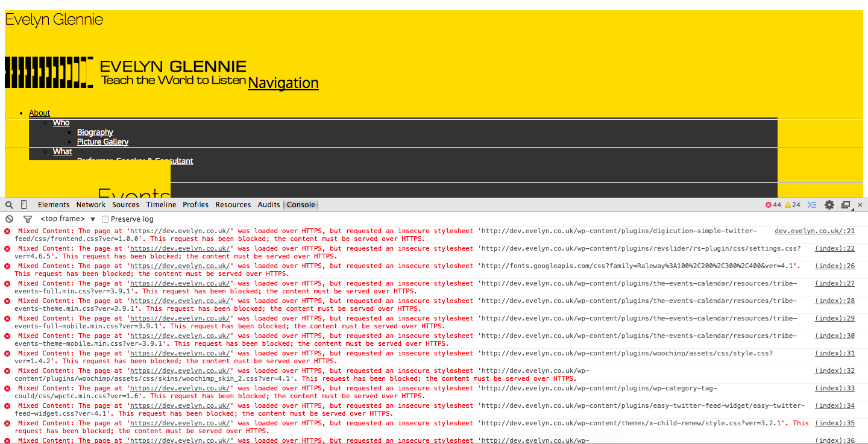The height and width of the screenshot is (444, 868).
Task: Click error icon beside wp-category-tag-could message
Action: point(7,389)
